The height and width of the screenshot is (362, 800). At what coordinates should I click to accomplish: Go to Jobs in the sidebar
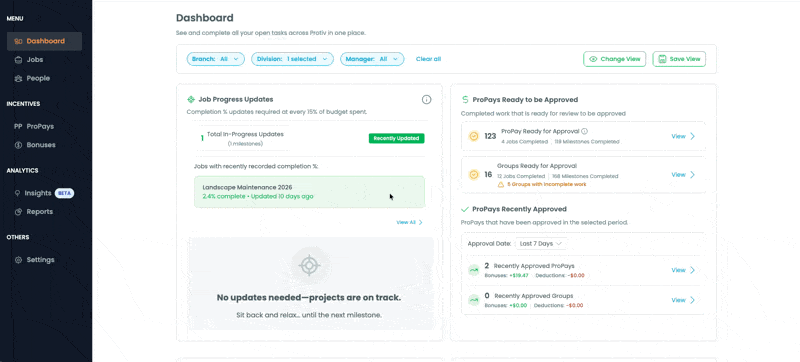35,60
